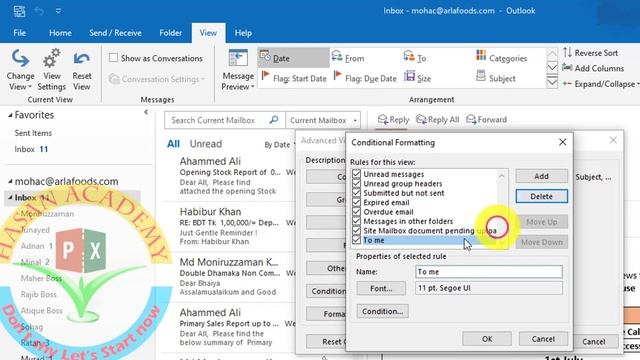Uncheck Site Mailbox document pending rule
Image resolution: width=640 pixels, height=360 pixels.
click(x=356, y=231)
